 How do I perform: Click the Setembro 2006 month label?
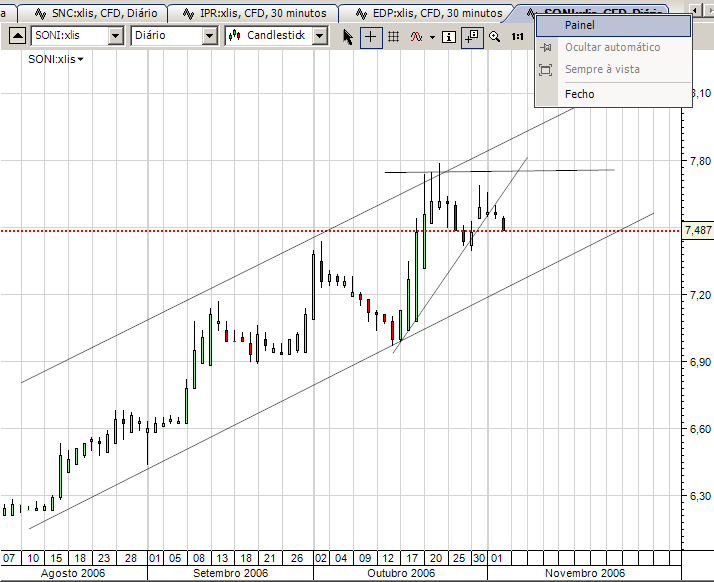pyautogui.click(x=230, y=573)
